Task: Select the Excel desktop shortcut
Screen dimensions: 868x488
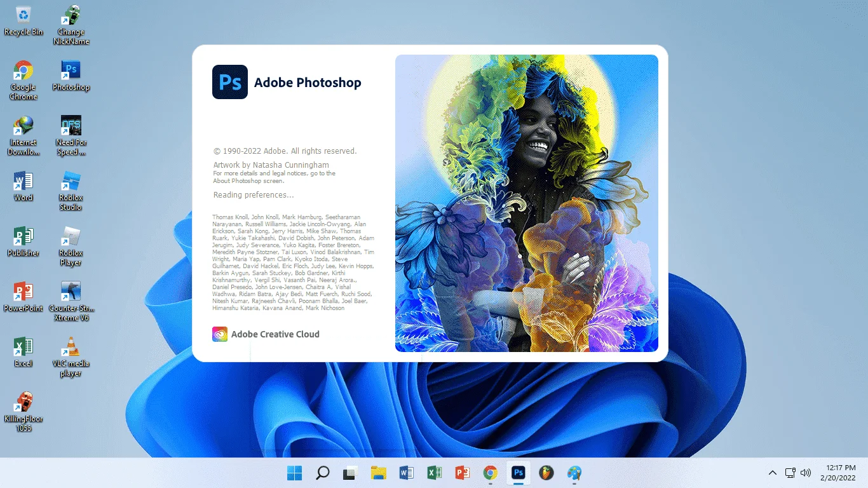Action: (23, 353)
